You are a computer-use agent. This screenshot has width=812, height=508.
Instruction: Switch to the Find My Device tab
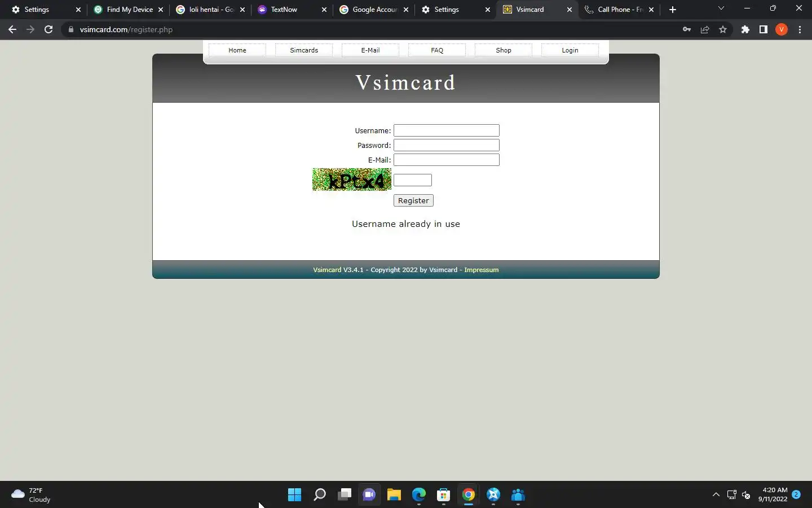[x=129, y=10]
